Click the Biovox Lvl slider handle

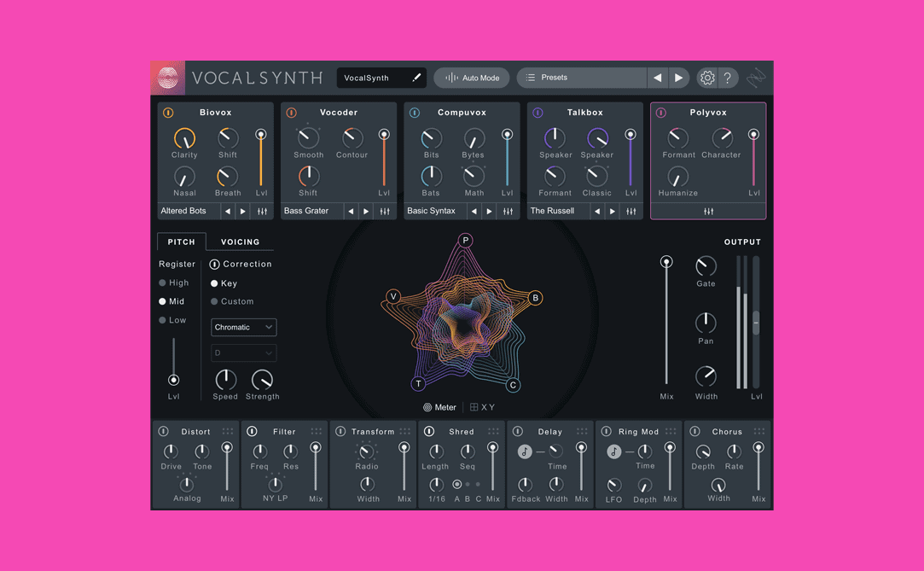pyautogui.click(x=260, y=135)
